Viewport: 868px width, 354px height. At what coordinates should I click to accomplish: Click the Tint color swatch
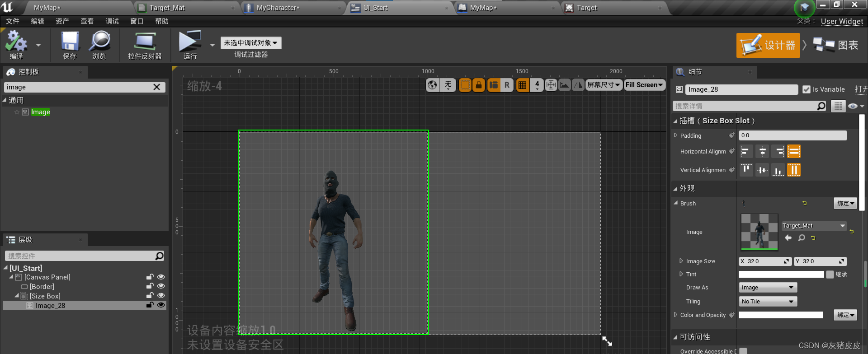[781, 274]
